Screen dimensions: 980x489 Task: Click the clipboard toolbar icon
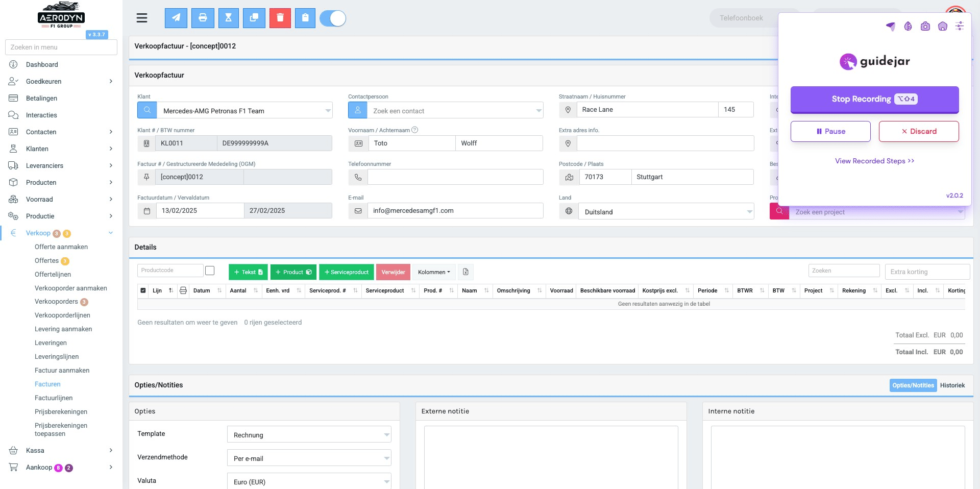305,18
